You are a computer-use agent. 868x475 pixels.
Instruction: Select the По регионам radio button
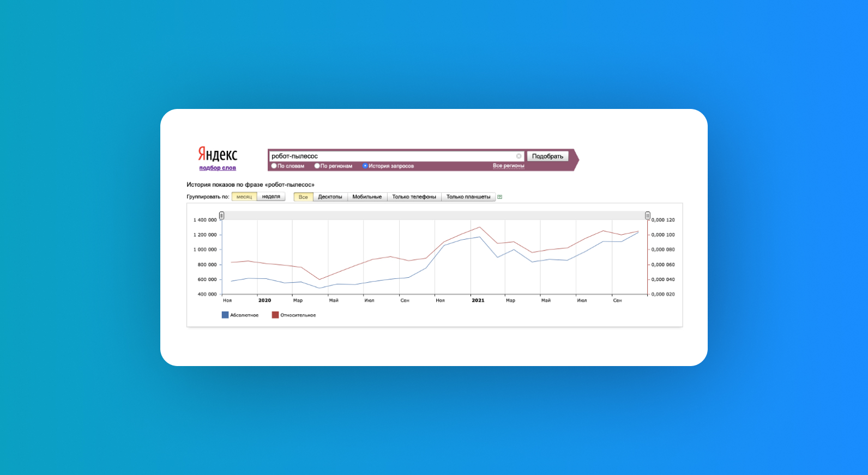[317, 166]
